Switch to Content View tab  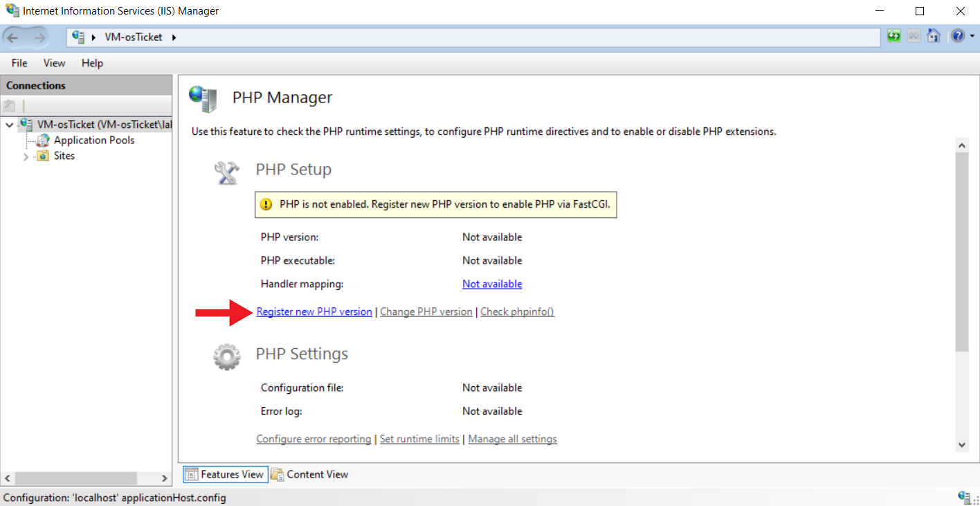point(309,474)
